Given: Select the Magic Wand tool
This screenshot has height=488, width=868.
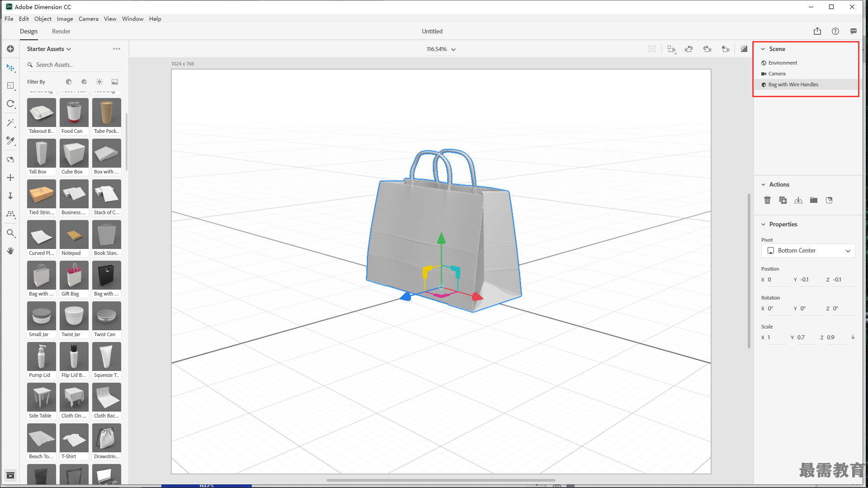Looking at the screenshot, I should [10, 123].
